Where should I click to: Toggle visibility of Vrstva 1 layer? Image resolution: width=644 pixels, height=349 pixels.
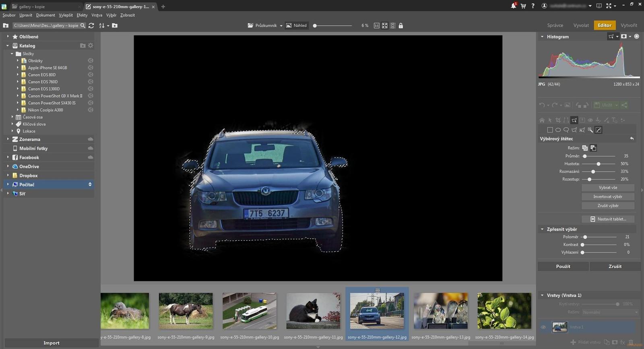click(543, 327)
